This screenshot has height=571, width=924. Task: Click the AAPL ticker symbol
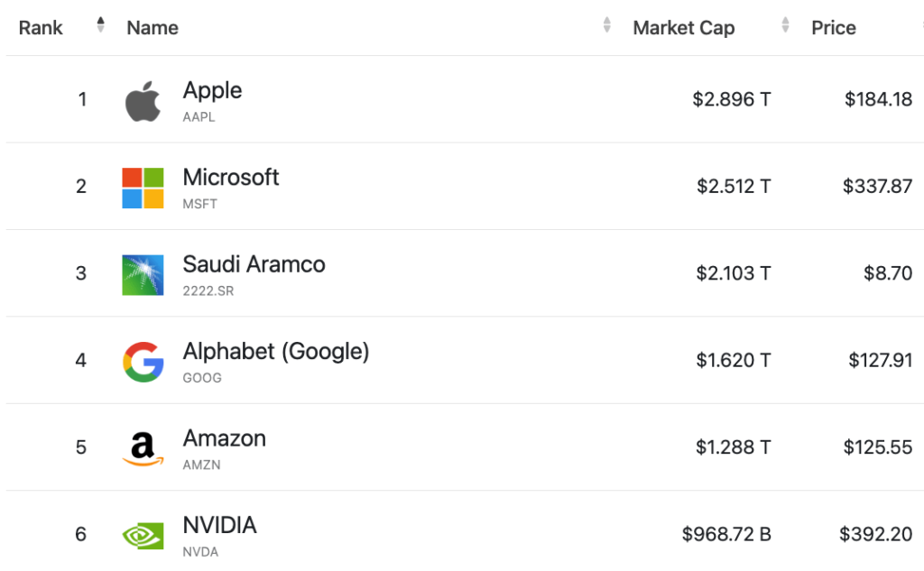199,116
